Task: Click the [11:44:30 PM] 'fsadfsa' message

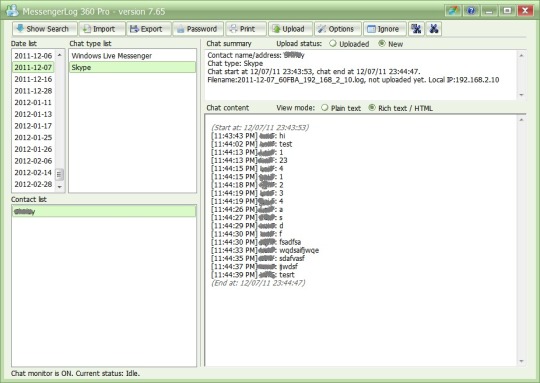Action: [x=256, y=242]
